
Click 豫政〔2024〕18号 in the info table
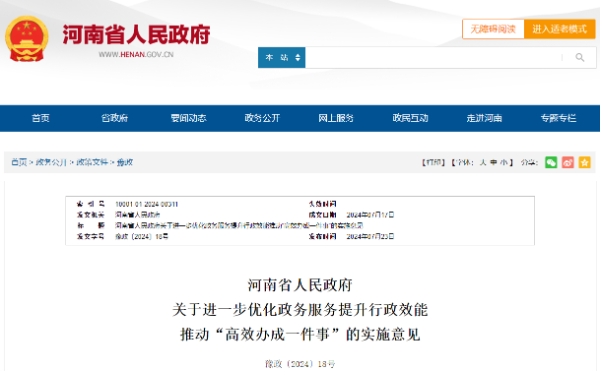coord(142,237)
